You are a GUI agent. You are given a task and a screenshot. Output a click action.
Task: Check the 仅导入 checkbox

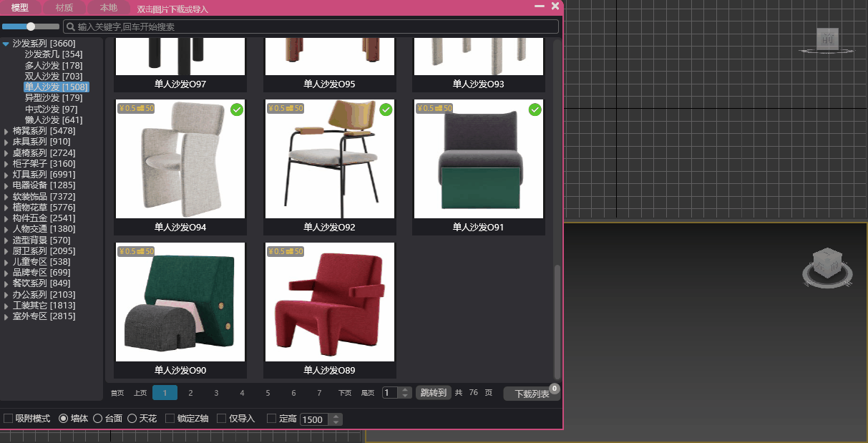(x=221, y=418)
